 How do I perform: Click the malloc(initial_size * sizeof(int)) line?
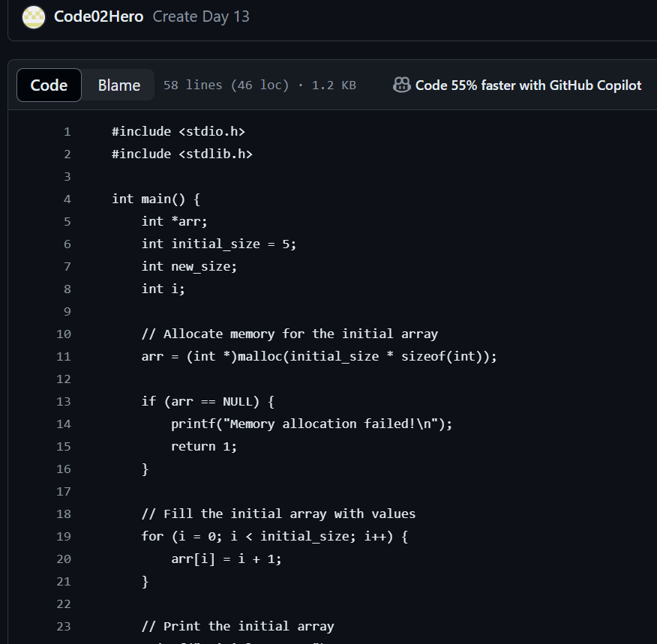(x=319, y=356)
